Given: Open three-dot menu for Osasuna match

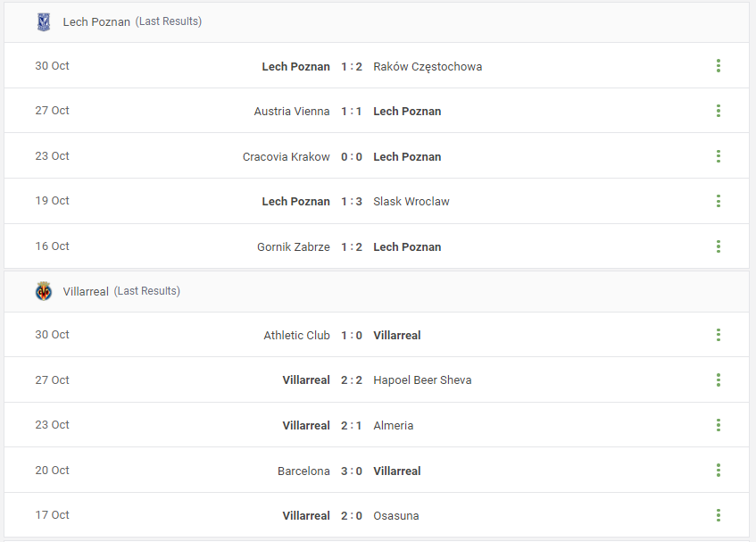Looking at the screenshot, I should tap(718, 515).
